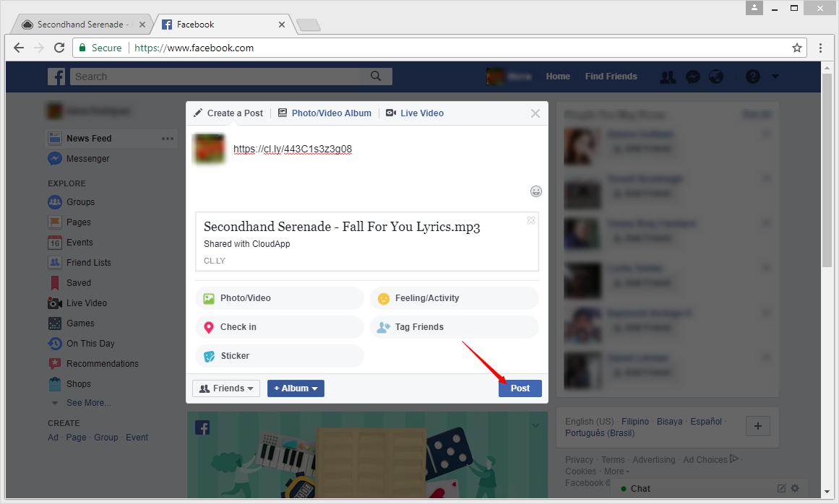Click Home in the top bar

tap(558, 77)
